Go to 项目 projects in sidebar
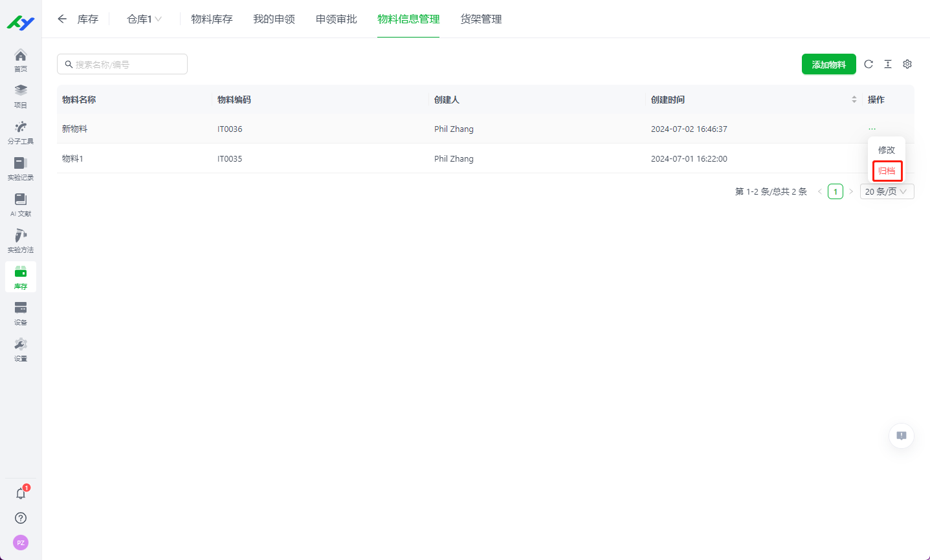The image size is (930, 560). [x=21, y=96]
